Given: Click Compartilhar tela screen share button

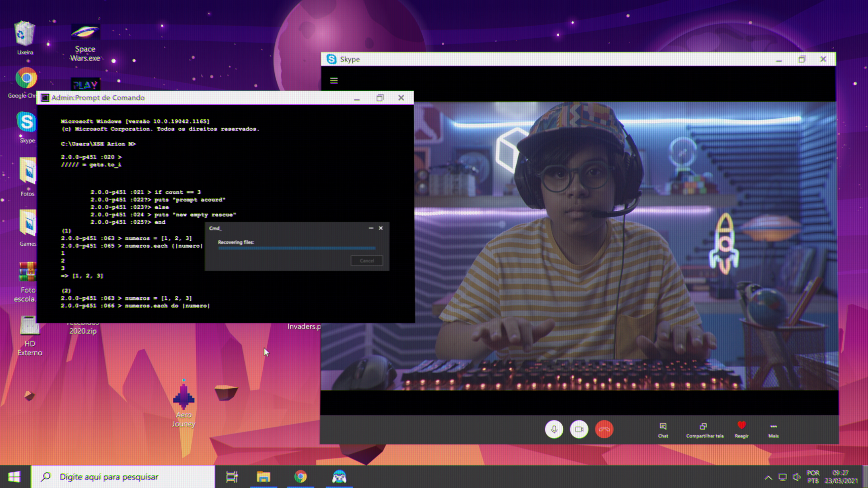Looking at the screenshot, I should (704, 430).
